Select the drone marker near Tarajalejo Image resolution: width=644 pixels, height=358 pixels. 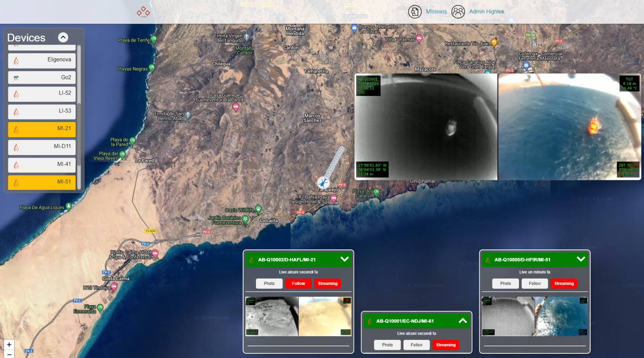click(x=323, y=182)
